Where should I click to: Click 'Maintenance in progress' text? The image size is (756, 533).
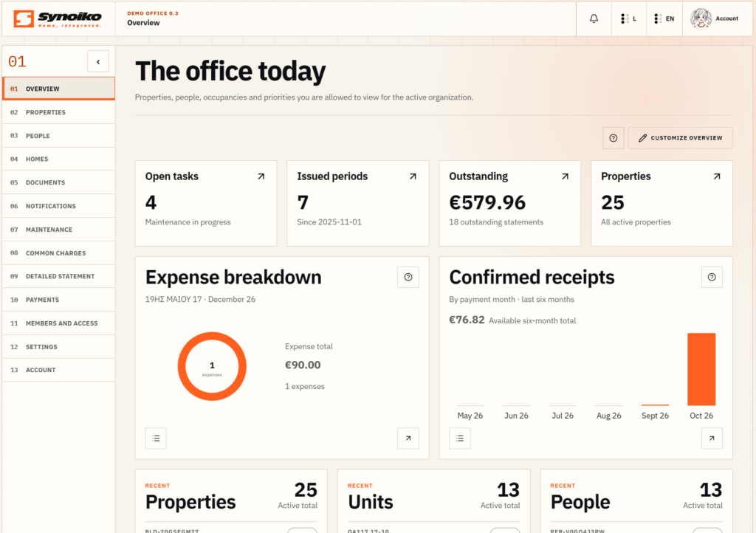(188, 222)
